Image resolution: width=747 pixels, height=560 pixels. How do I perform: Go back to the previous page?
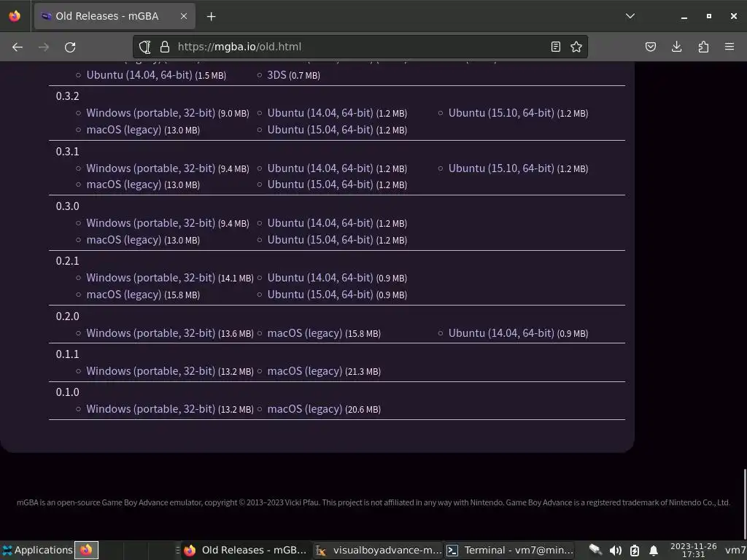point(18,47)
